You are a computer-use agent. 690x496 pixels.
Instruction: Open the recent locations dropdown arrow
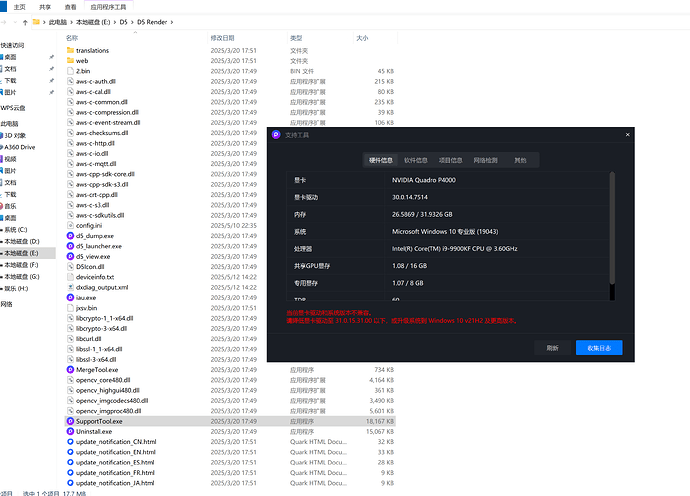(15, 22)
